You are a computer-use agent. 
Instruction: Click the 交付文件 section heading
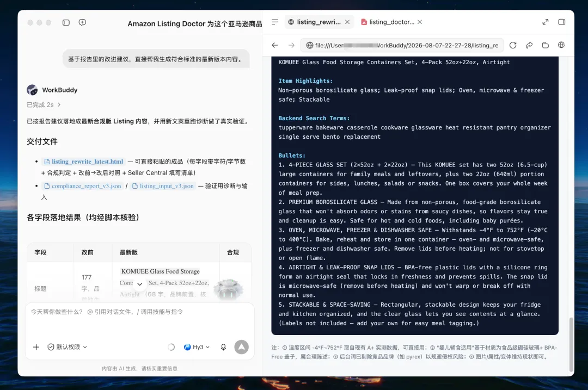[42, 141]
